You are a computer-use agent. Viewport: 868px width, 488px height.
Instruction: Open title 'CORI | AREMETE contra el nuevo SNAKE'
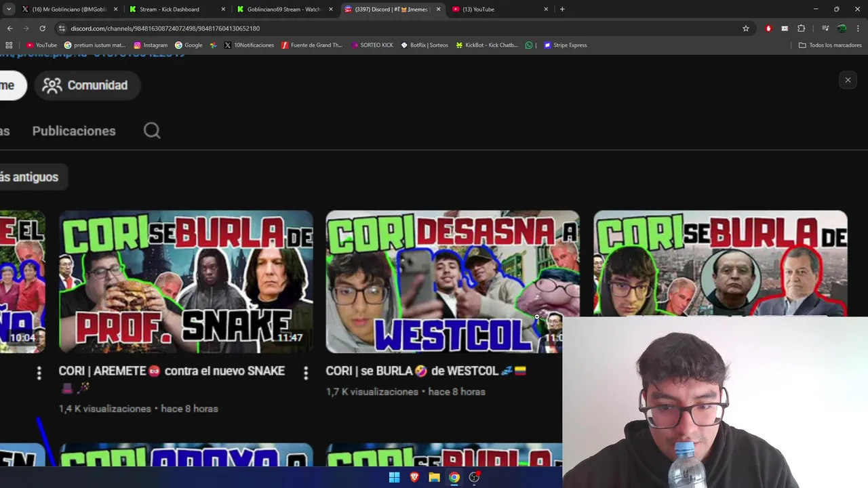tap(172, 379)
